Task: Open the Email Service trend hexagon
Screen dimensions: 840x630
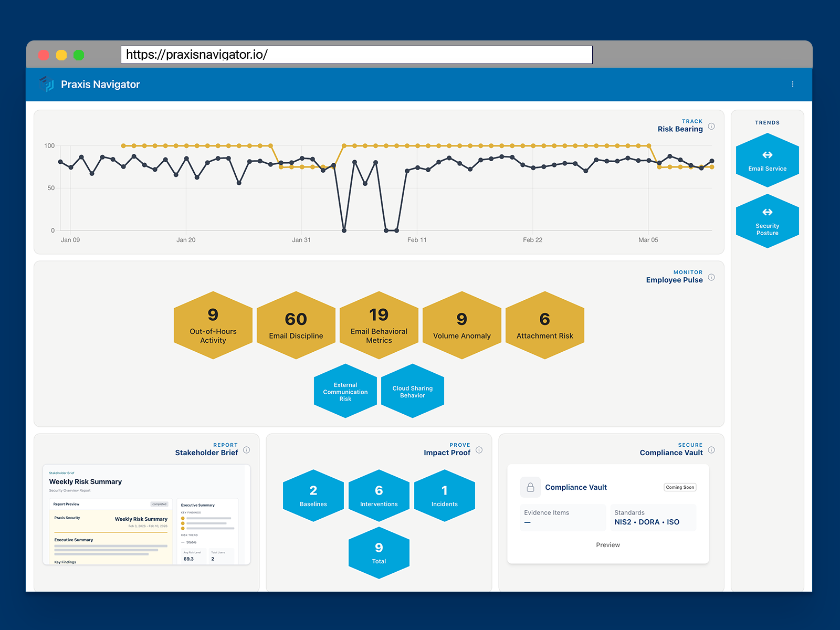Action: tap(767, 160)
